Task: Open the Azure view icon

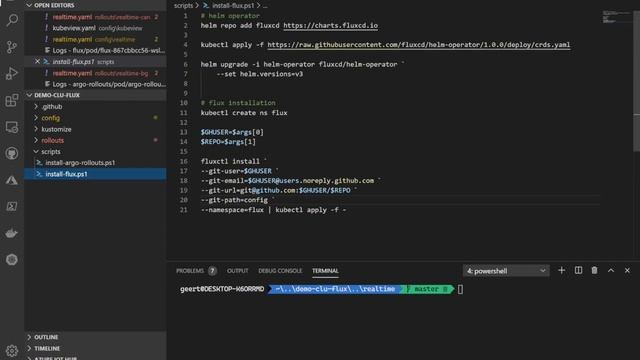Action: 12,180
